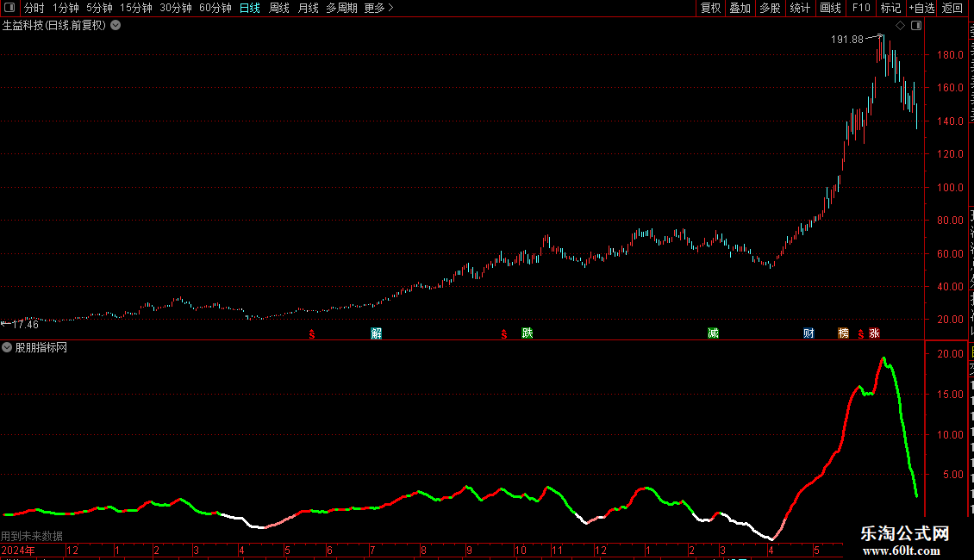
Task: Click the 涨 event marker icon
Action: coord(874,333)
